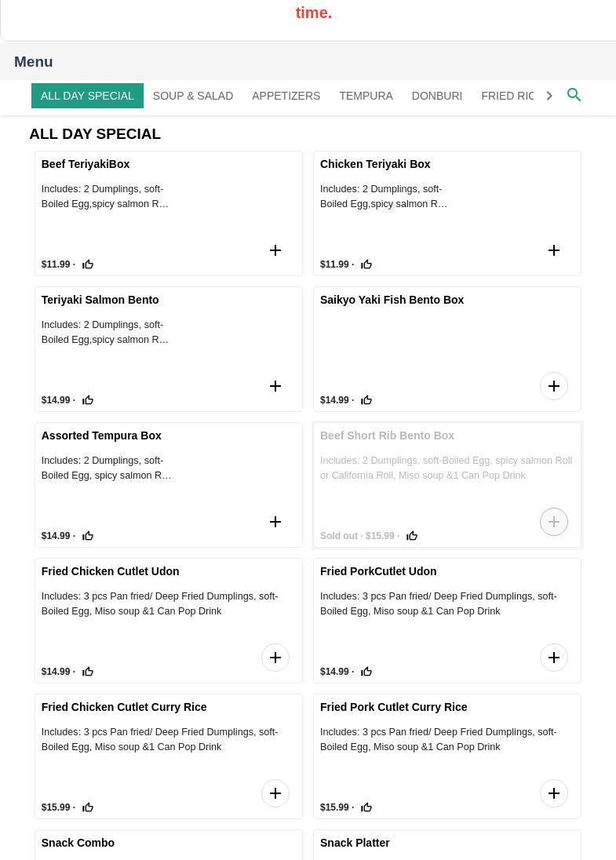Switch to the TEMPURA tab

[x=366, y=96]
